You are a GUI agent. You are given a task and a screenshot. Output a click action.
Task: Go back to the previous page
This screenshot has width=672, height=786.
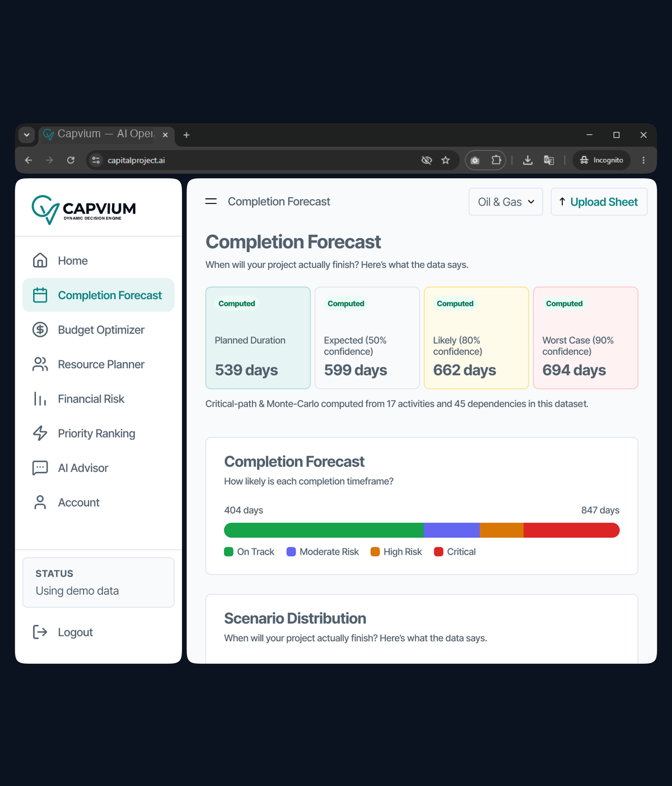click(x=29, y=160)
